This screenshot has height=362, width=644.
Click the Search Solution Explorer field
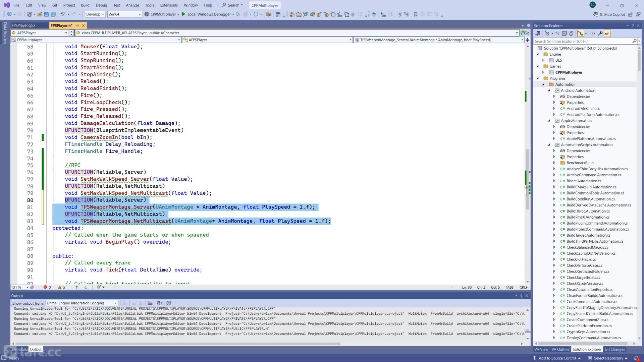(583, 41)
